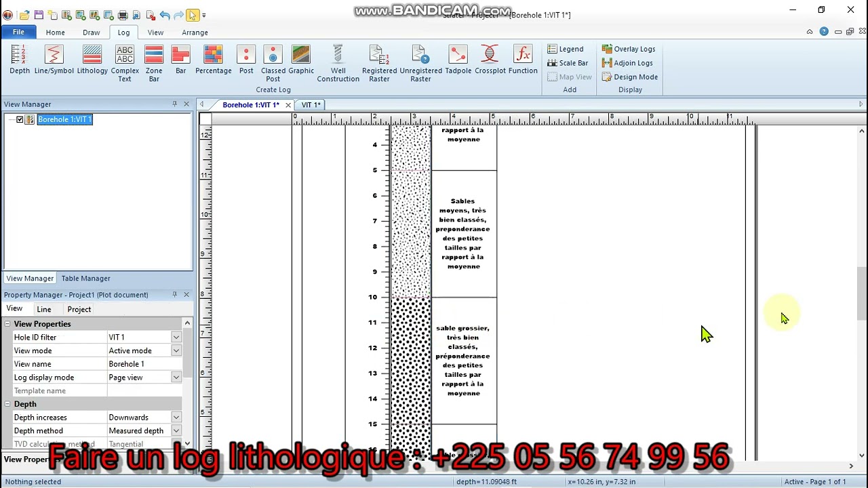
Task: Add a Lithology log
Action: point(92,60)
